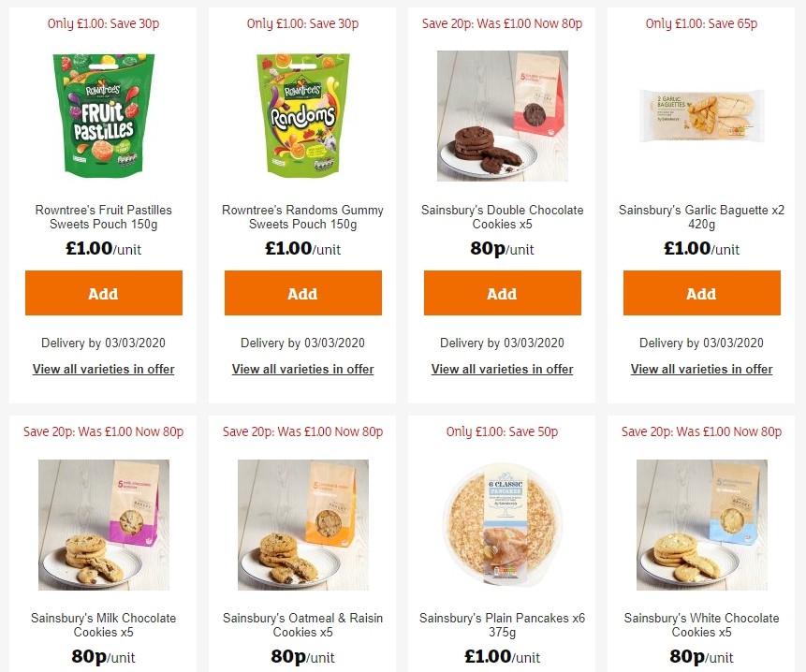View all varieties for Fruit Pastilles offer
This screenshot has width=806, height=672.
(103, 369)
